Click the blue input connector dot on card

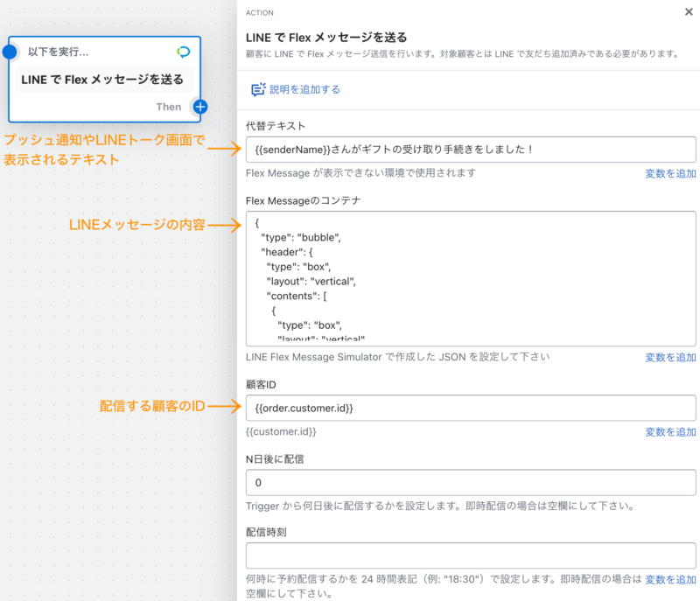(10, 52)
